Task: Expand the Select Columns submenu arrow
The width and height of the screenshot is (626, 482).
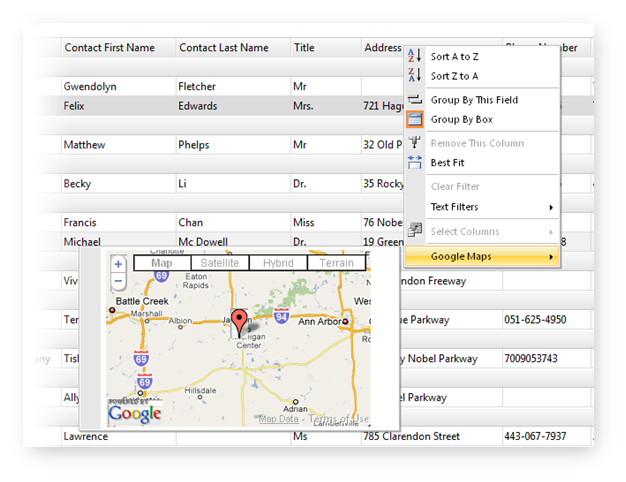Action: click(551, 232)
